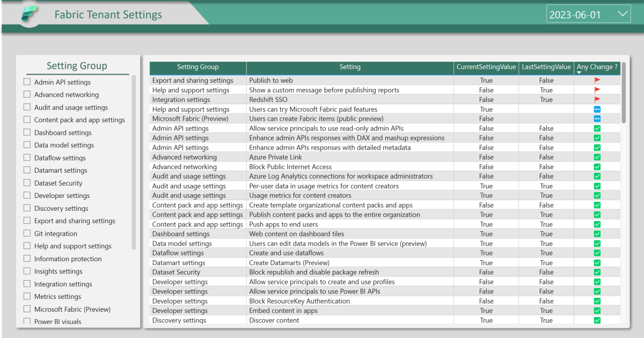Sort by the CurrentSettingValue column header

pos(486,67)
